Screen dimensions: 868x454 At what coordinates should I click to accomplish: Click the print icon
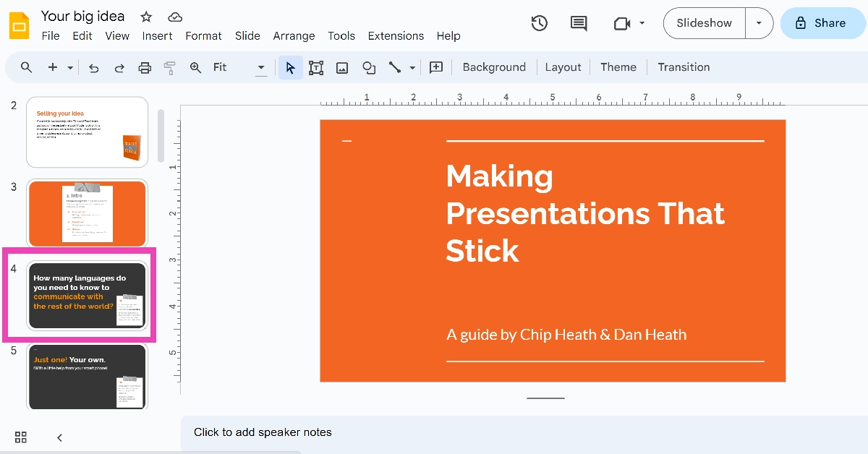[x=145, y=67]
